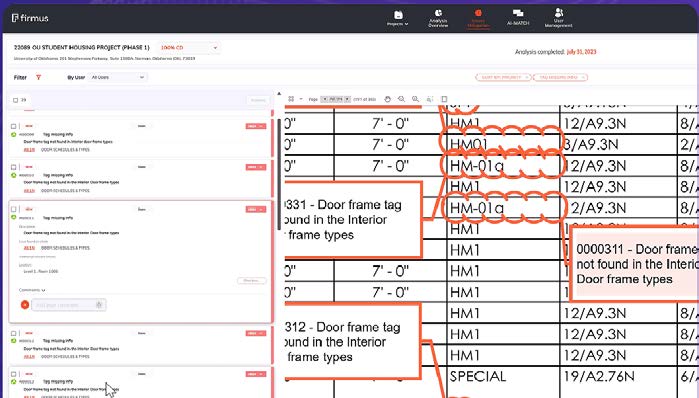The width and height of the screenshot is (699, 398).
Task: Open Analysis Overview pie chart icon
Action: click(x=438, y=13)
